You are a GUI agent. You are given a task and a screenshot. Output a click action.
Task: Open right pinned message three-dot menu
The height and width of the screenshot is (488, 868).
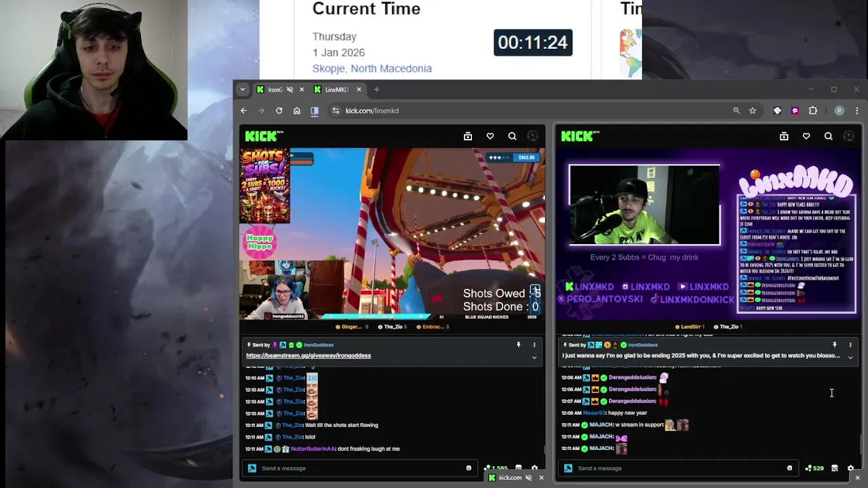point(850,345)
